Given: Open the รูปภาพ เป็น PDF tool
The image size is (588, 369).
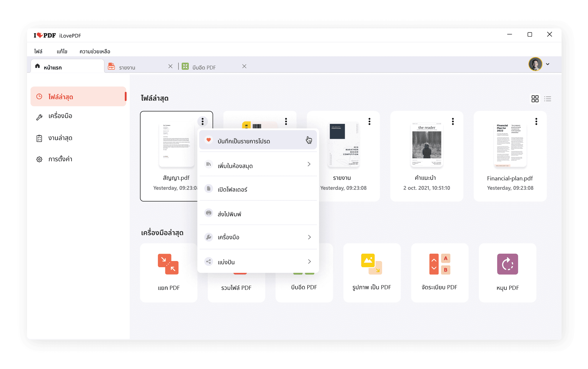Looking at the screenshot, I should click(x=372, y=273).
